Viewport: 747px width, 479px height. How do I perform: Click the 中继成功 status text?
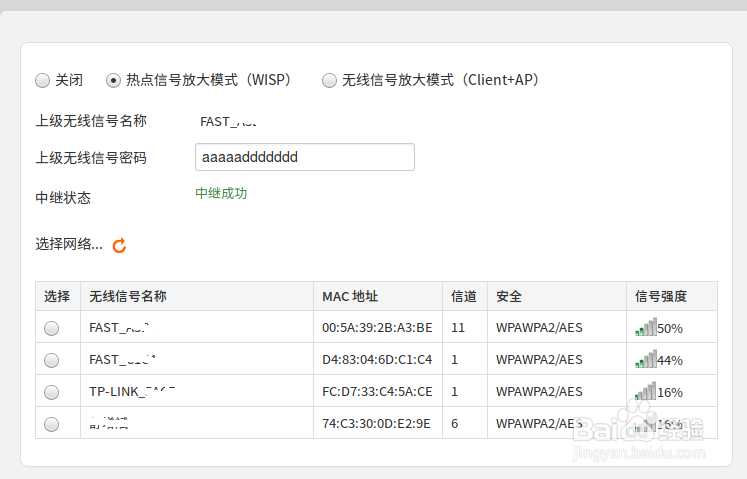coord(221,193)
